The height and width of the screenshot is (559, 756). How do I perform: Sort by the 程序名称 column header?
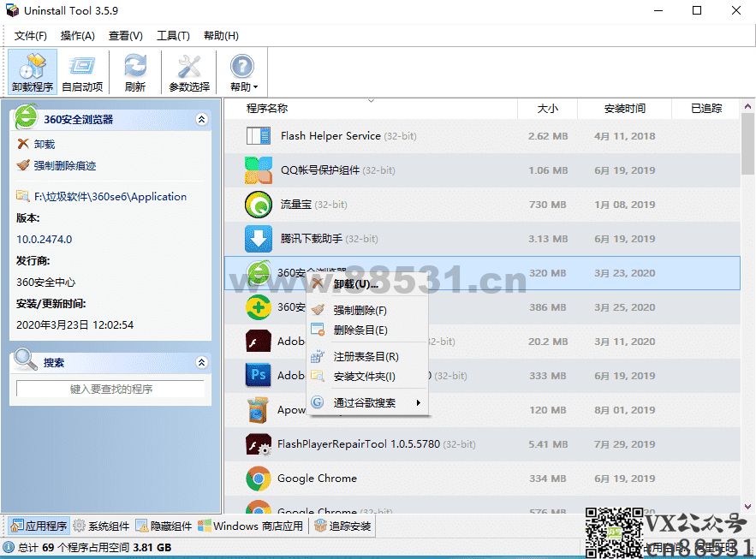(371, 109)
